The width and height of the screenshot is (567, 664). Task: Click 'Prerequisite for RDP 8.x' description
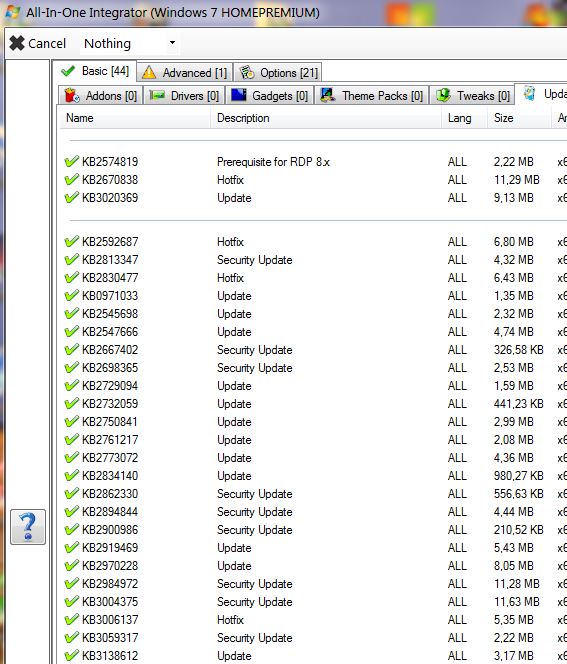(x=273, y=162)
